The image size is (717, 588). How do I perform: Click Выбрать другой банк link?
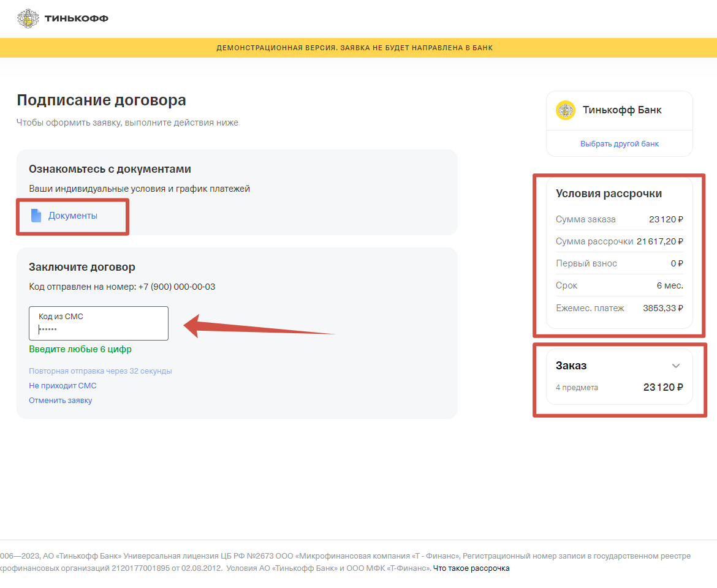coord(619,144)
